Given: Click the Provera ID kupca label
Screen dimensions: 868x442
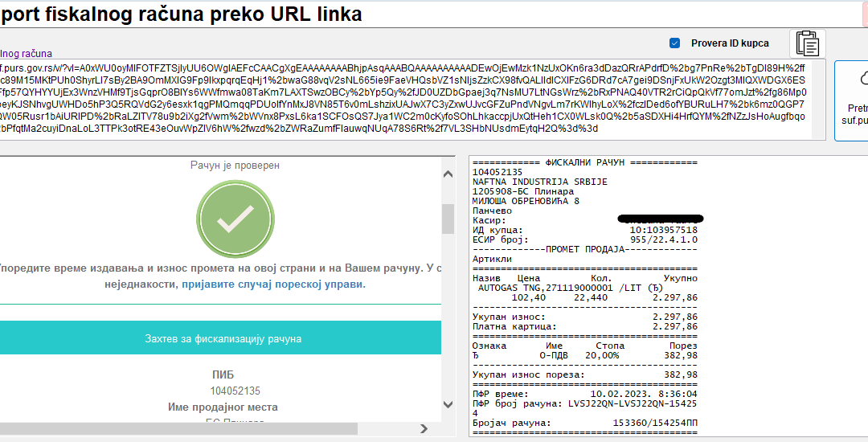Looking at the screenshot, I should pos(729,43).
